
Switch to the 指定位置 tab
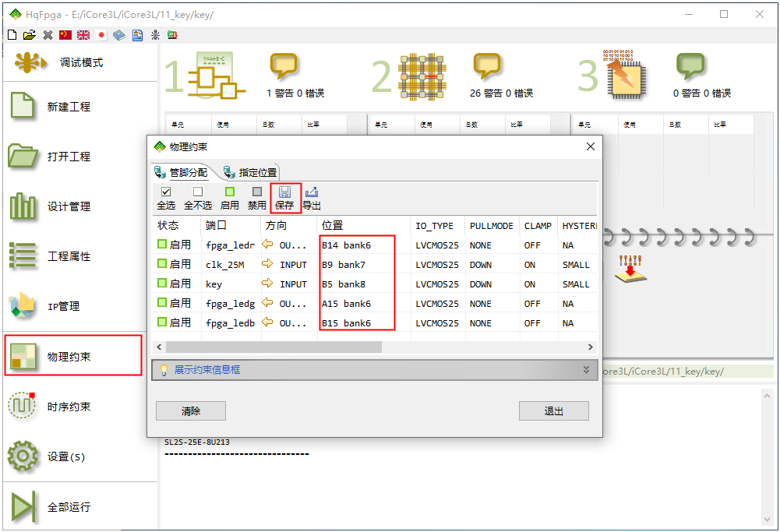[x=250, y=172]
